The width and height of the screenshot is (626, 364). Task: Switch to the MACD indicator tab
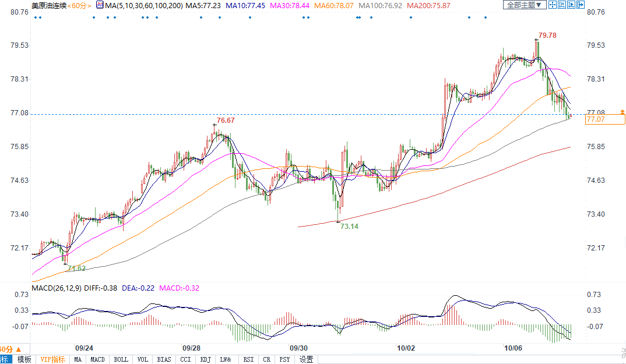pyautogui.click(x=97, y=359)
